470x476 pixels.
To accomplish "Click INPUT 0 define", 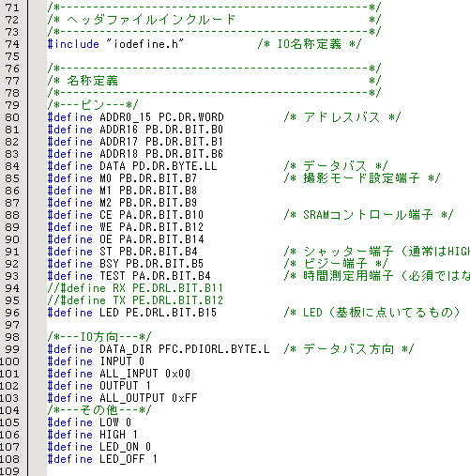I will (x=96, y=361).
